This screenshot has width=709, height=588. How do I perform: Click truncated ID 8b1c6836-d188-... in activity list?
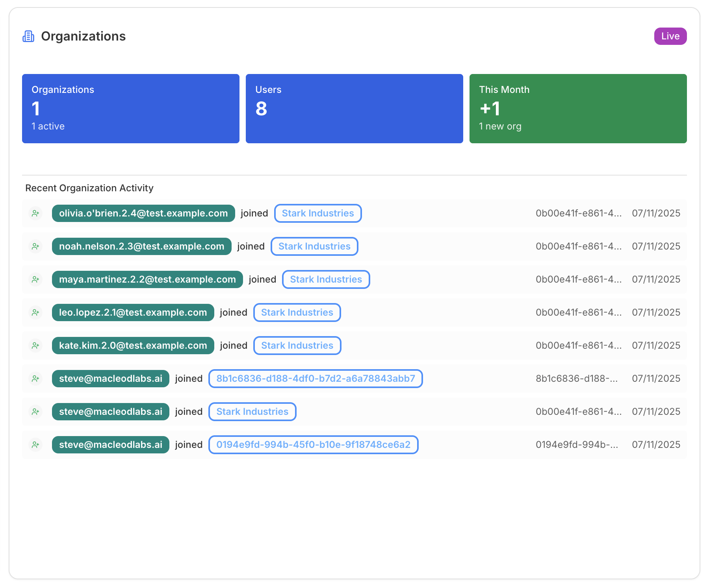coord(576,379)
